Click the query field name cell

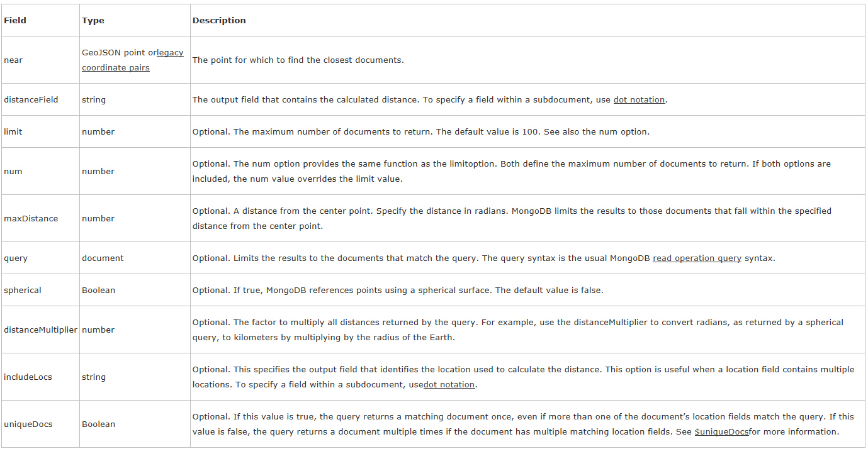(40, 258)
